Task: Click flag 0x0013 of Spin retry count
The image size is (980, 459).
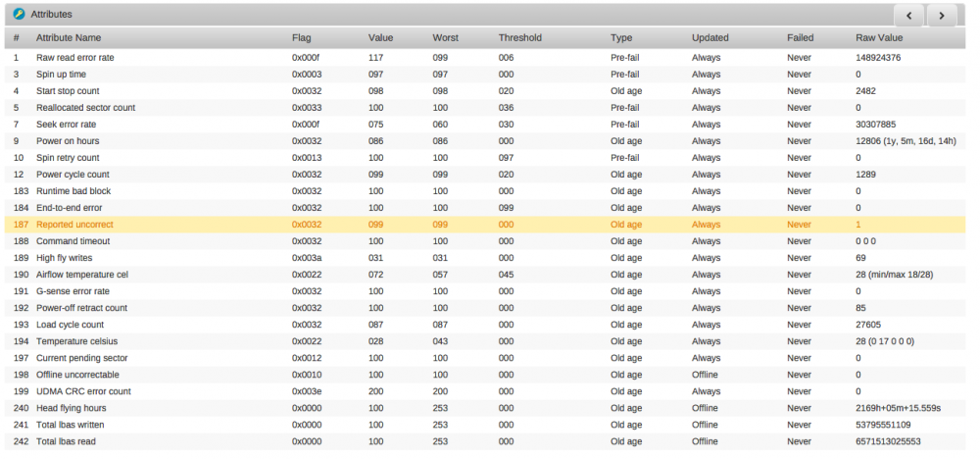Action: point(307,158)
